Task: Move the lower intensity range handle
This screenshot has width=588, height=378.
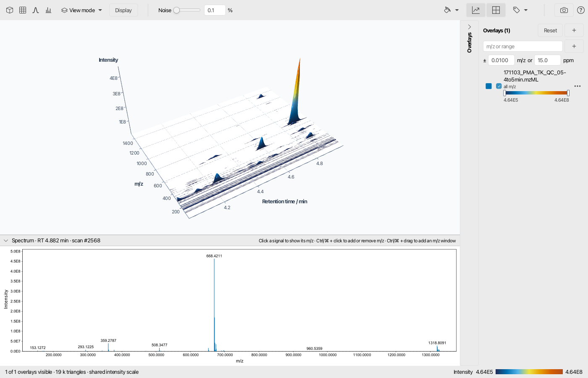Action: 504,93
